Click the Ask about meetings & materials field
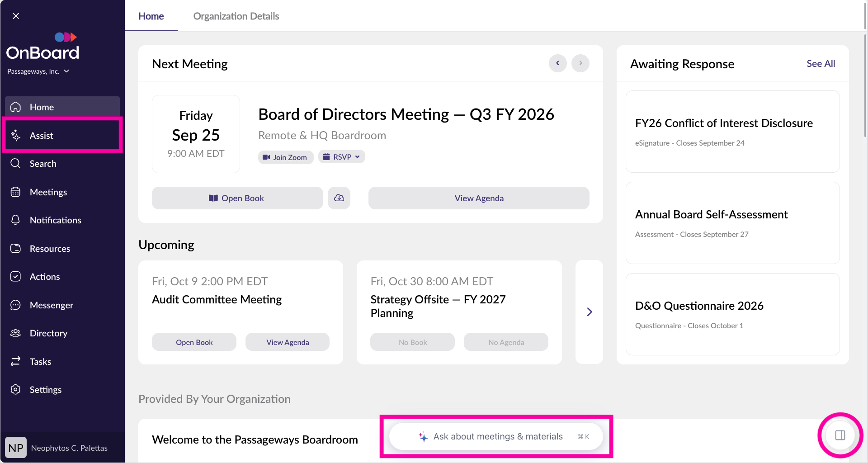This screenshot has width=868, height=463. pos(496,436)
